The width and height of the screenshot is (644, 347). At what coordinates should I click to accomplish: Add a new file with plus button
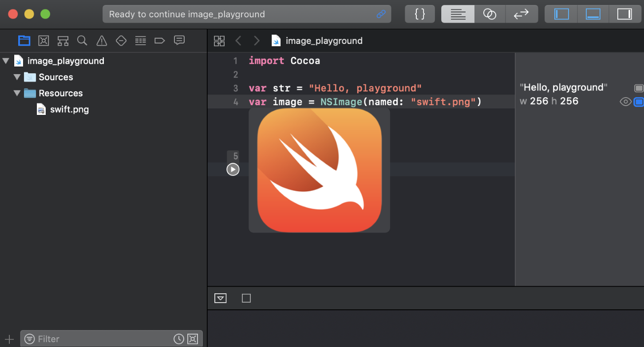click(x=9, y=339)
